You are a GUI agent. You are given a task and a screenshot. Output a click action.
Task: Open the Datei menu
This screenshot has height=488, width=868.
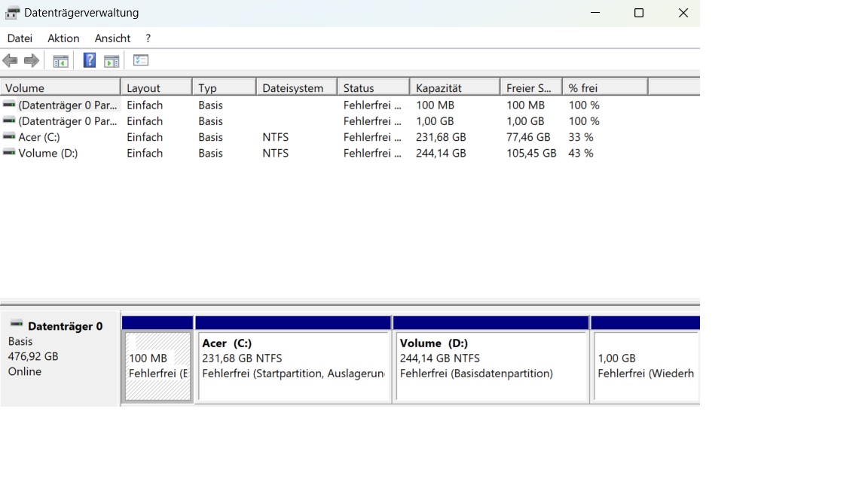[20, 38]
